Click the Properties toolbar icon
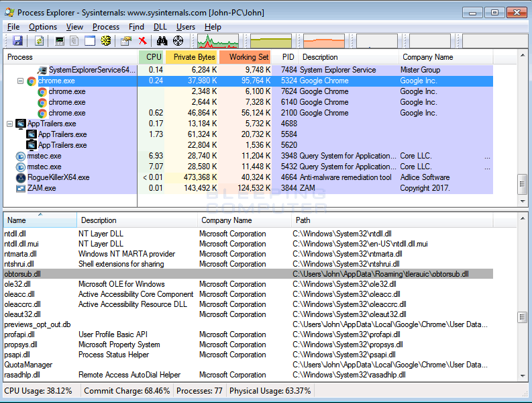The width and height of the screenshot is (532, 403). [x=125, y=41]
